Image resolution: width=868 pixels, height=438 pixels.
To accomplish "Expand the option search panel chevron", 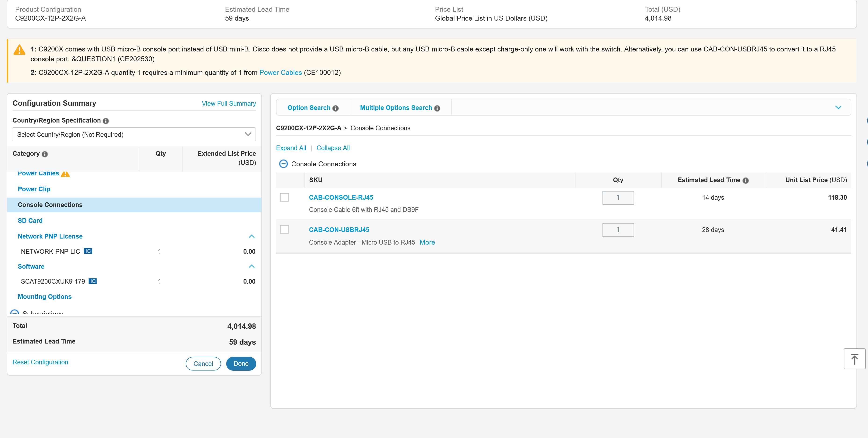I will click(x=838, y=107).
